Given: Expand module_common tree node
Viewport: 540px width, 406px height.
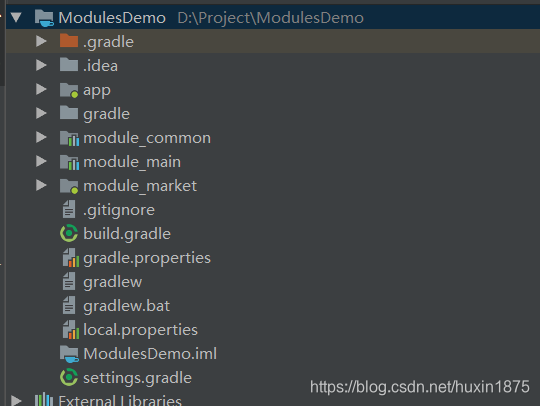Looking at the screenshot, I should (41, 137).
